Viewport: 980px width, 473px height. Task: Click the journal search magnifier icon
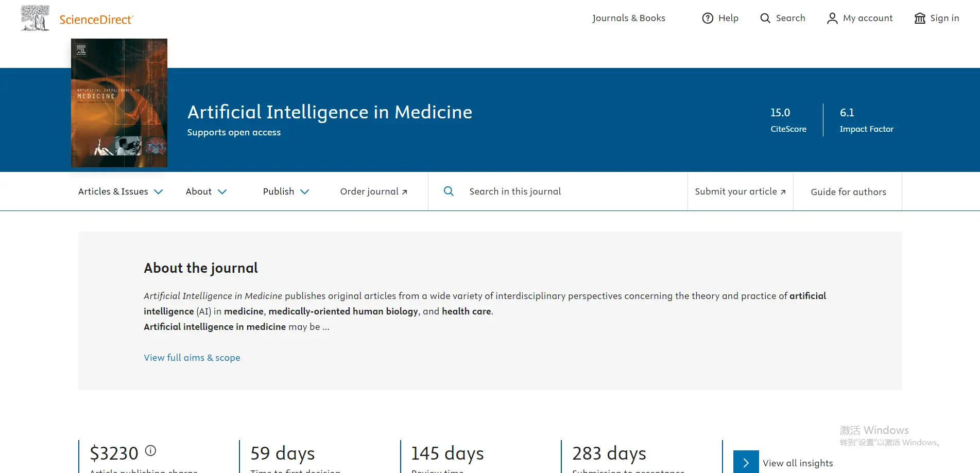pos(449,191)
